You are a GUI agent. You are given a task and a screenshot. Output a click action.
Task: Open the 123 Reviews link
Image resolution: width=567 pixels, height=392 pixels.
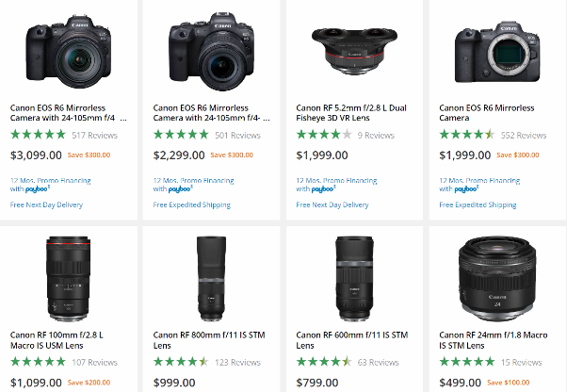[x=237, y=362]
